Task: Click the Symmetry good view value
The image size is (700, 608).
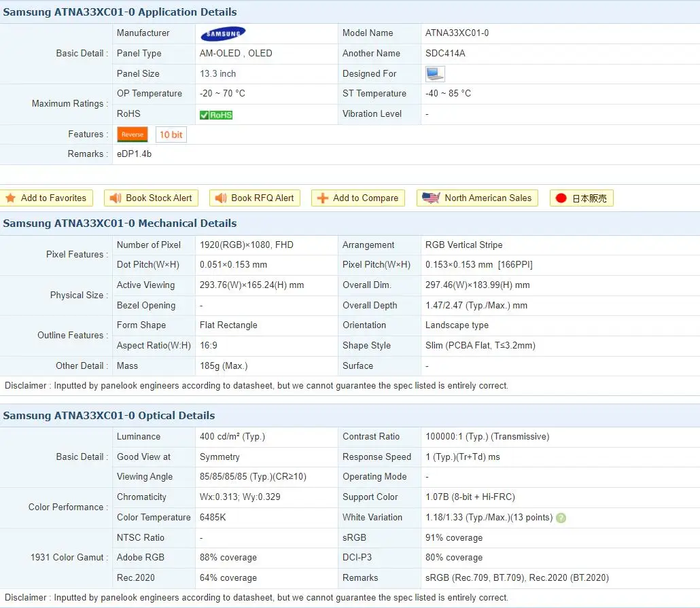Action: (220, 457)
